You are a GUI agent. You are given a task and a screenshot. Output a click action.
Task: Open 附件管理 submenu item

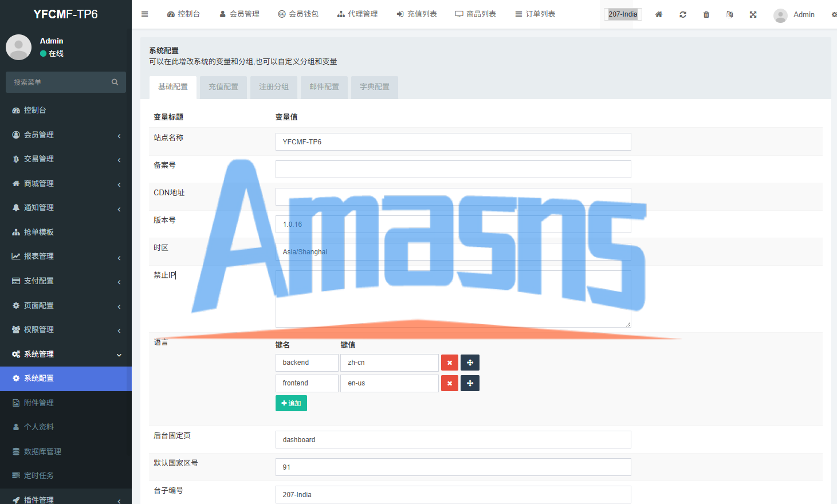coord(66,403)
